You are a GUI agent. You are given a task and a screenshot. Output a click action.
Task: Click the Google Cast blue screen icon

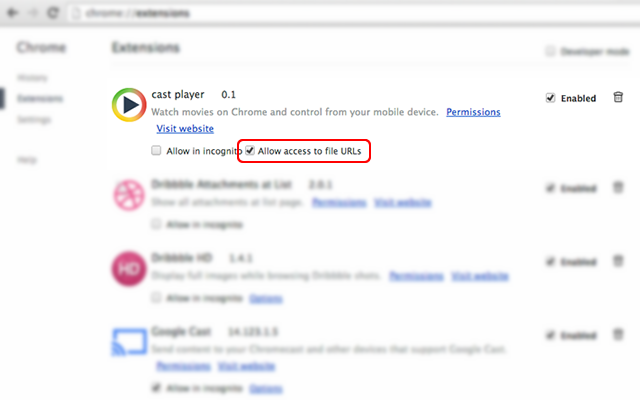coord(129,342)
